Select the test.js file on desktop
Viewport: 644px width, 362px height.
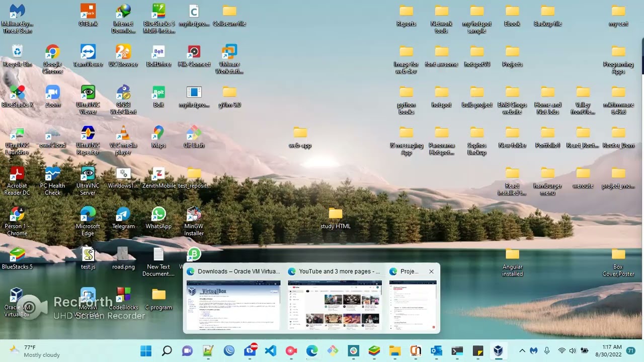(x=88, y=258)
